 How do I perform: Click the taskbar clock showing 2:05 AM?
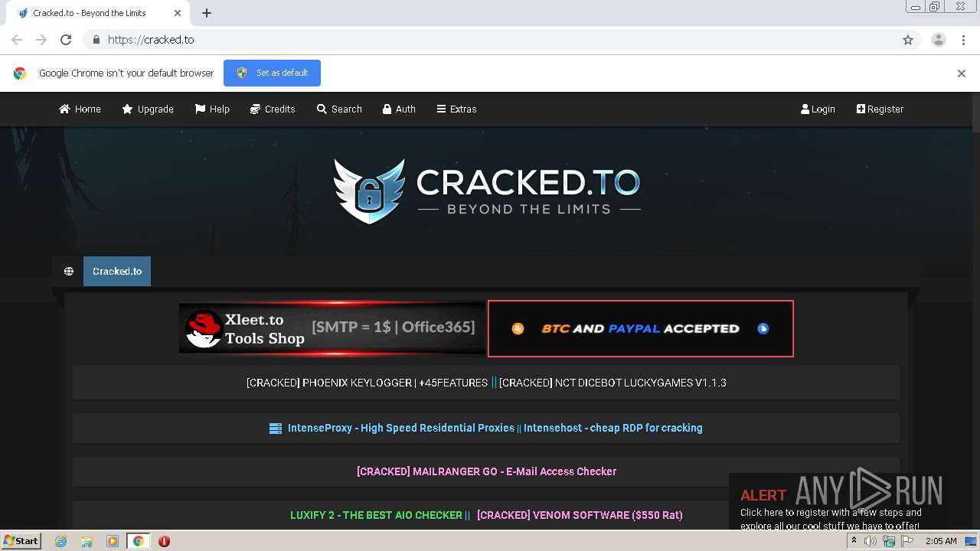click(x=941, y=541)
